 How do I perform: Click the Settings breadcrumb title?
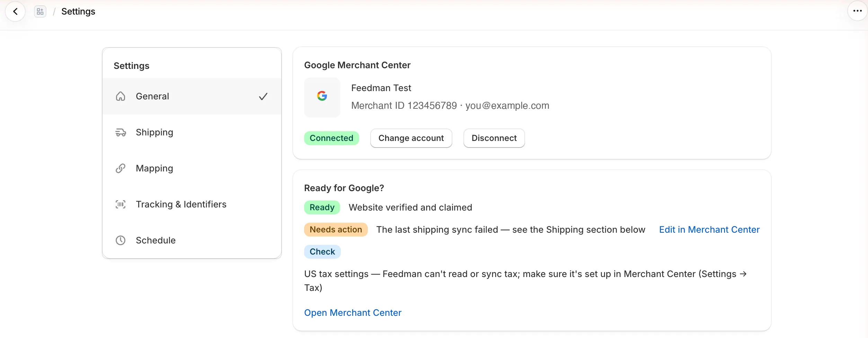(x=78, y=11)
